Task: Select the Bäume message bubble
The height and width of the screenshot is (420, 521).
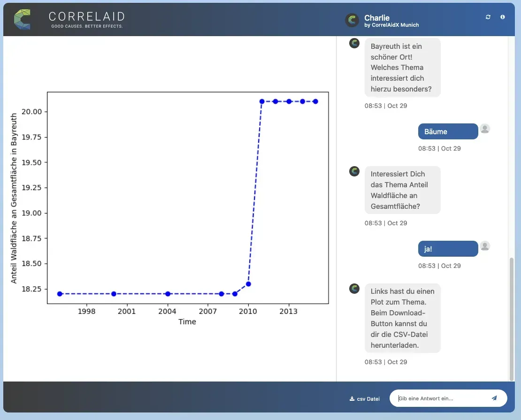Action: pos(447,131)
